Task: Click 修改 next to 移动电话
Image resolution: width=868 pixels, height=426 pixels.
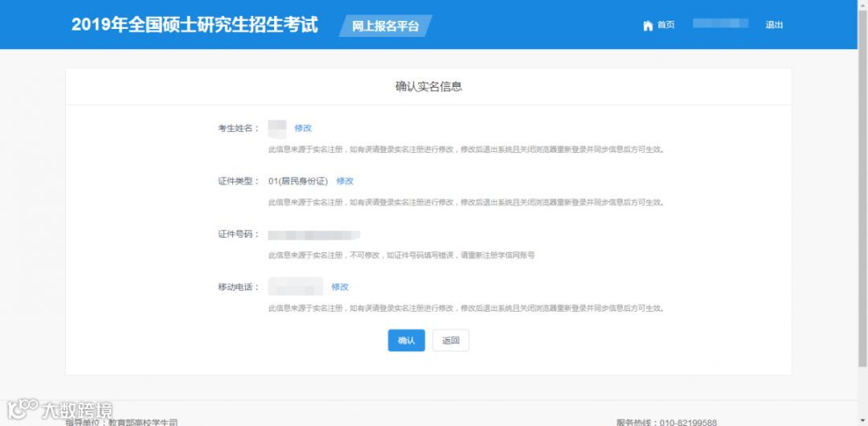Action: point(340,287)
